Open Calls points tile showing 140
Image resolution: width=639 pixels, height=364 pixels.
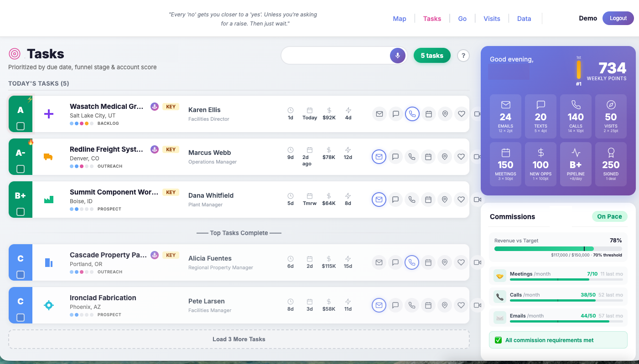pyautogui.click(x=576, y=117)
